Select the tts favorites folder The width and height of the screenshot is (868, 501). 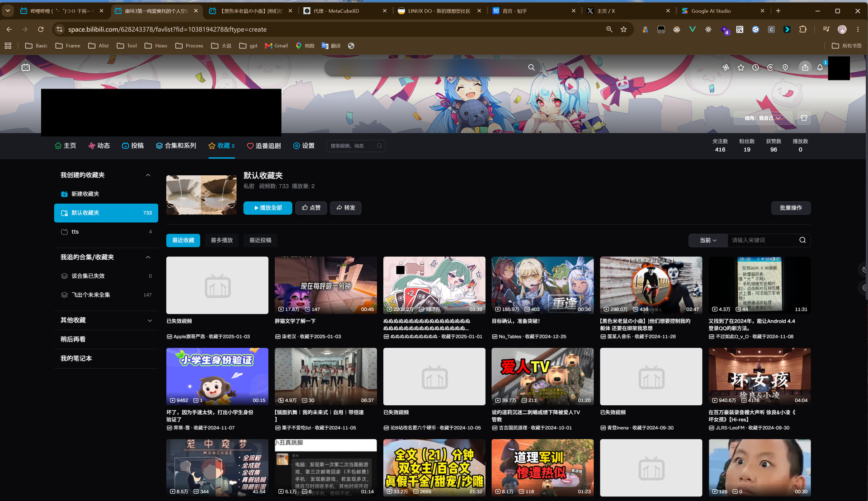pyautogui.click(x=106, y=232)
